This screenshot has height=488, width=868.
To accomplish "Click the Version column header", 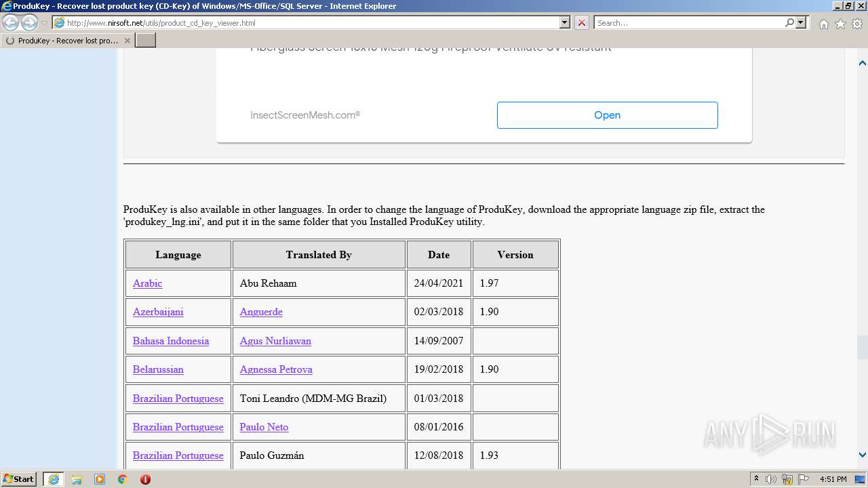I will tap(515, 255).
